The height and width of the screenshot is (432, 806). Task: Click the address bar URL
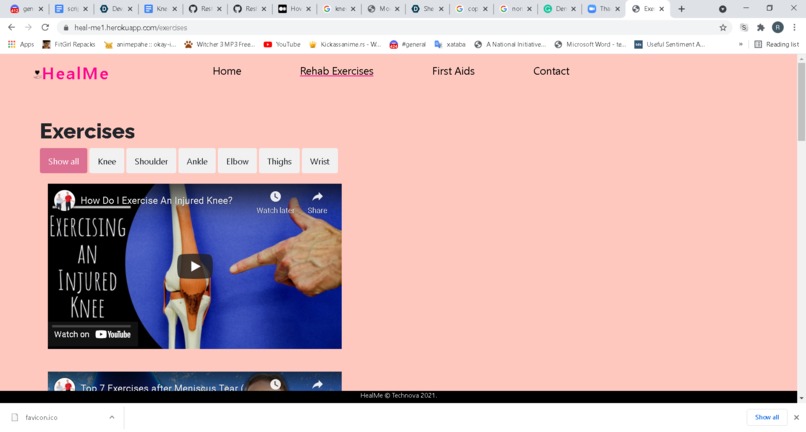pyautogui.click(x=131, y=28)
